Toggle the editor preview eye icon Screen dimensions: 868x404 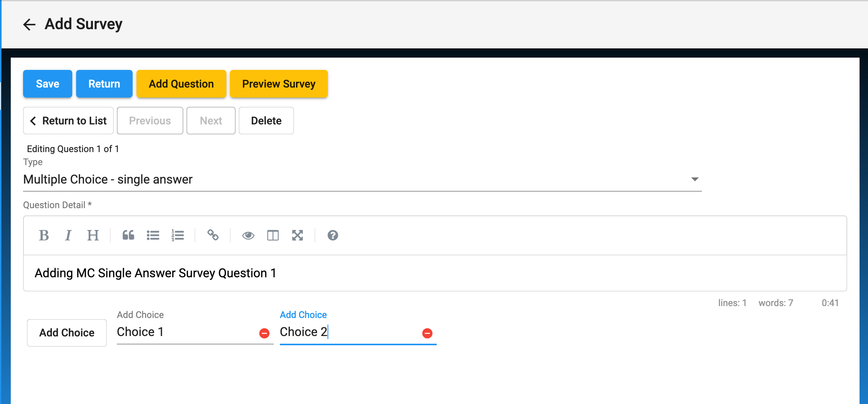pos(248,235)
